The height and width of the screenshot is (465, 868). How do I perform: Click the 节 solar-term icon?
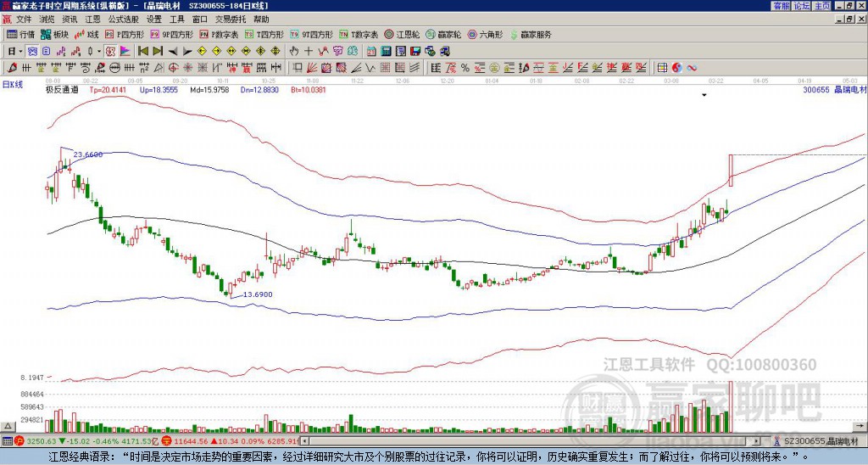pos(337,52)
